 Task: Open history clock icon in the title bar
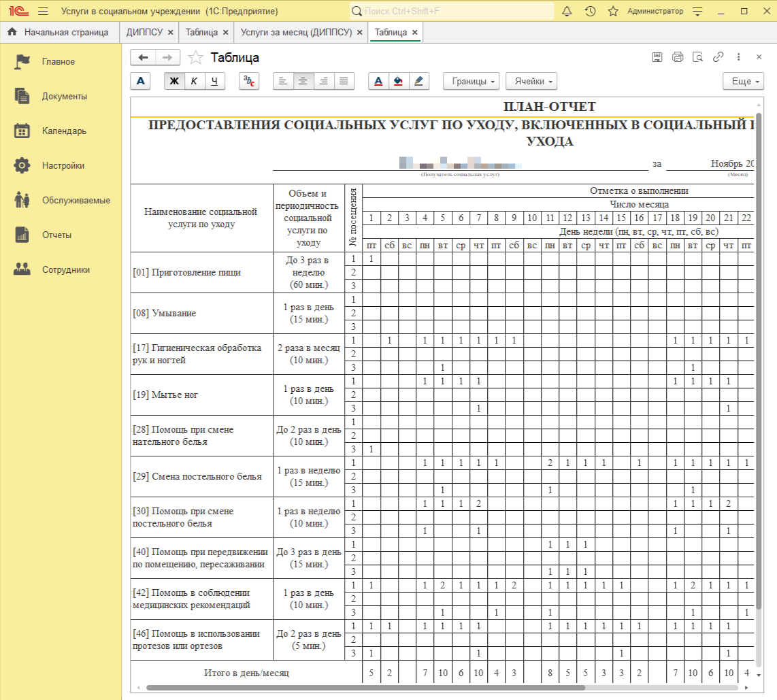click(x=590, y=12)
